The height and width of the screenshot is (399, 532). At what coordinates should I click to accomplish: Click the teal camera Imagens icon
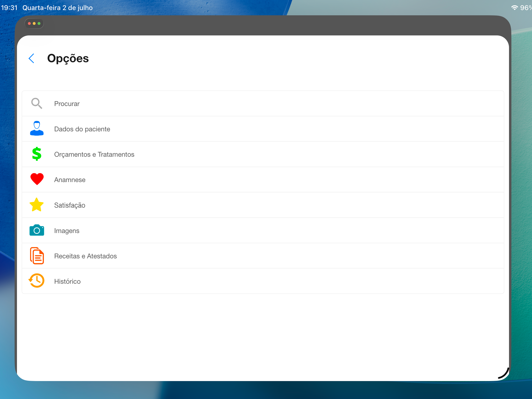[x=37, y=230]
